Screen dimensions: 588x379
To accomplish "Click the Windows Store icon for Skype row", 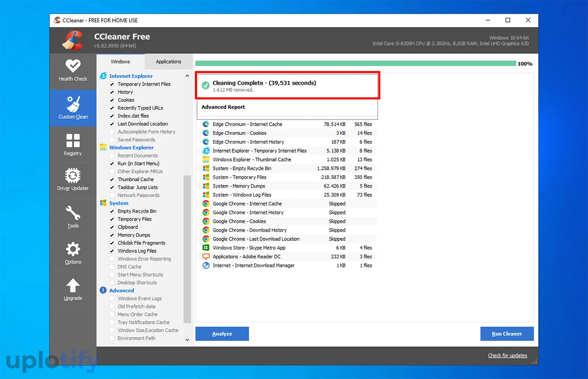I will coord(206,248).
